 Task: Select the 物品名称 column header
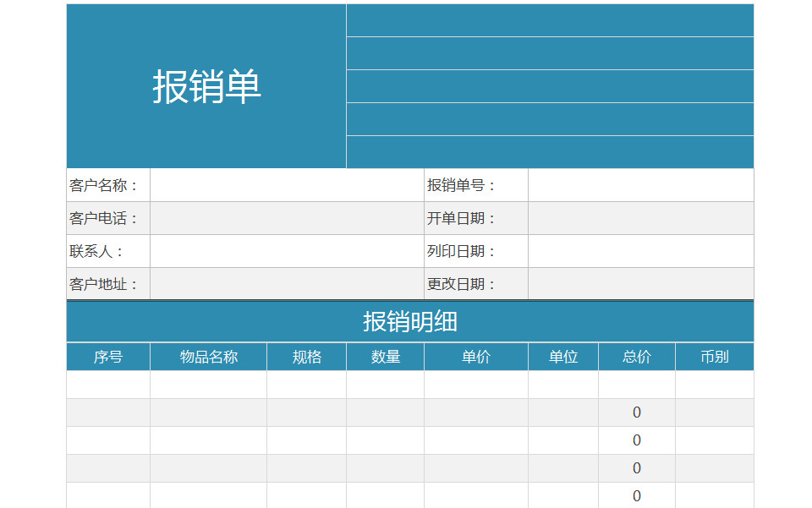click(x=209, y=357)
